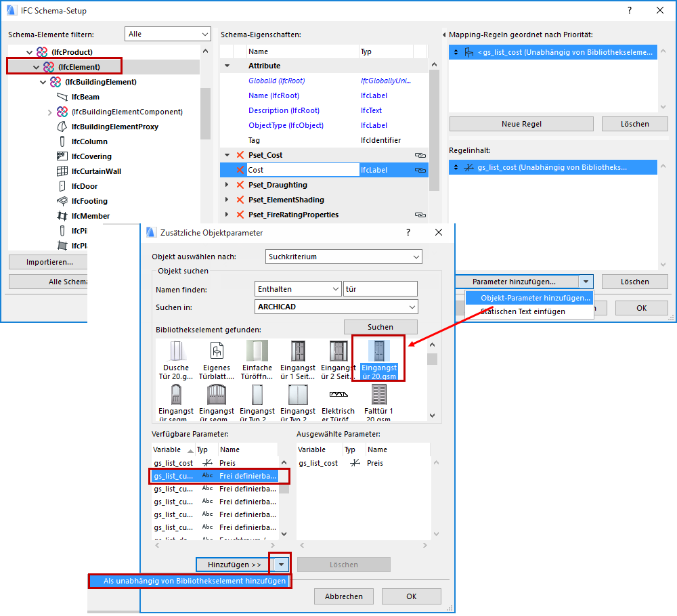Collapse the IfcElement tree node
Viewport: 677px width, 616px height.
coord(37,67)
